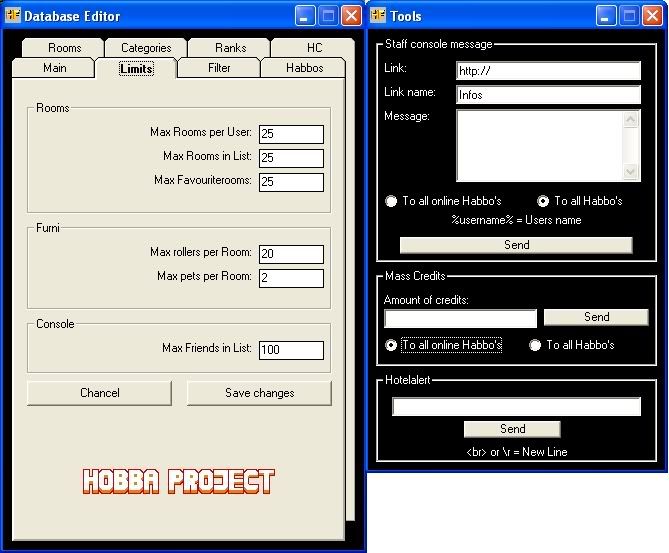Focus the Amount of credits input box
The width and height of the screenshot is (669, 553).
pyautogui.click(x=460, y=319)
